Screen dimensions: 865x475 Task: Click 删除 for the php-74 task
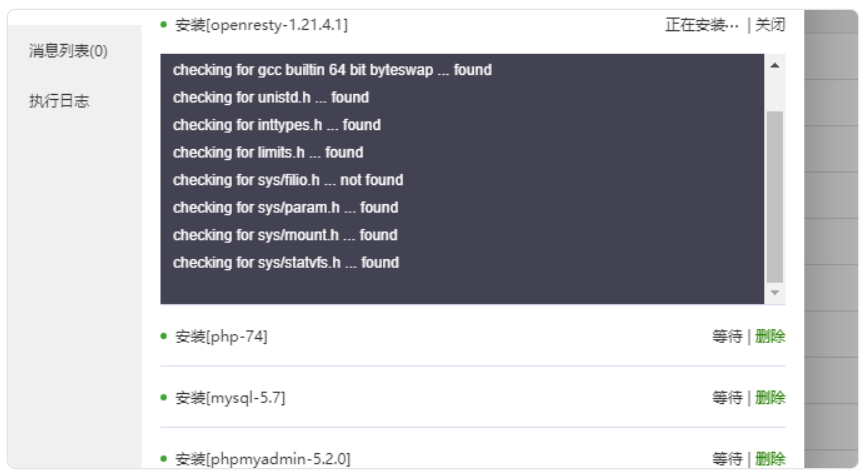[x=770, y=336]
